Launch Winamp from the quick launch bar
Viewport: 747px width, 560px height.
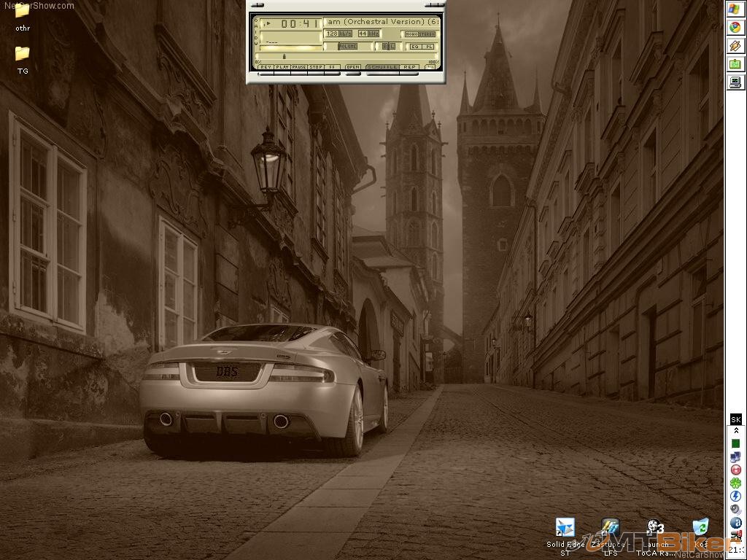(735, 46)
